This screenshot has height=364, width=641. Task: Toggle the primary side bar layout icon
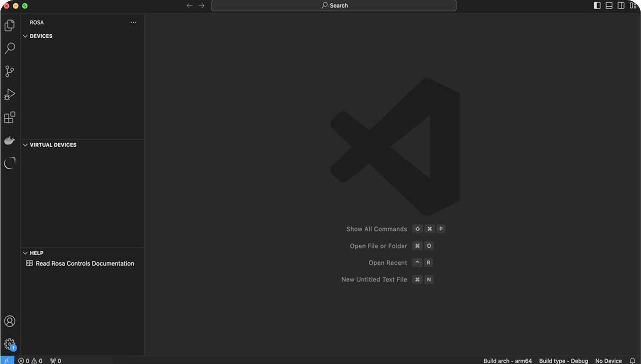click(x=597, y=5)
